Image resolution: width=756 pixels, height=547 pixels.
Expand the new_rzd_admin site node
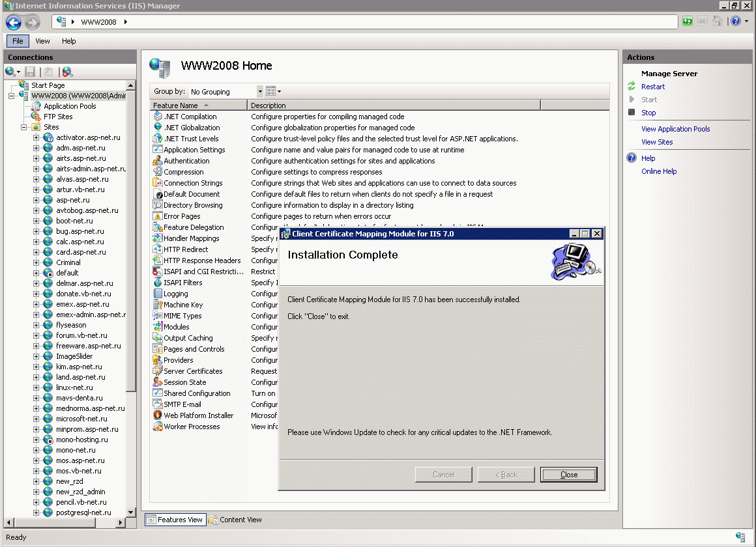(x=36, y=492)
